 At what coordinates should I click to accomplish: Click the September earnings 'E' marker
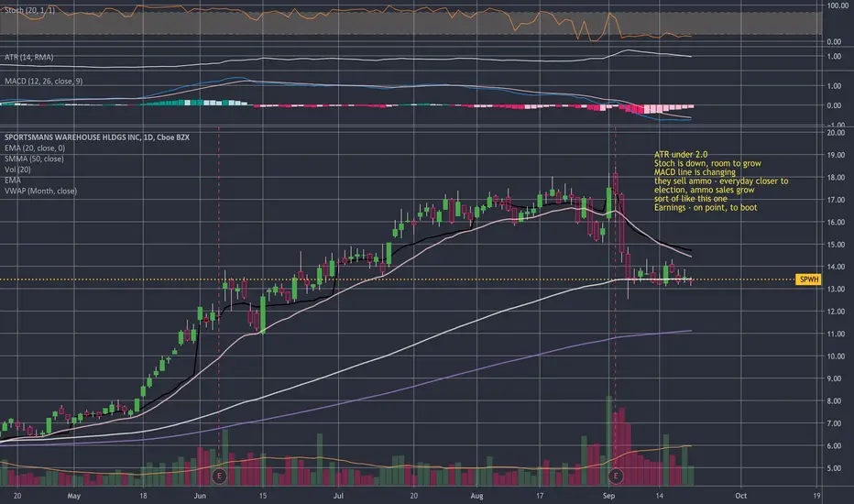(616, 476)
